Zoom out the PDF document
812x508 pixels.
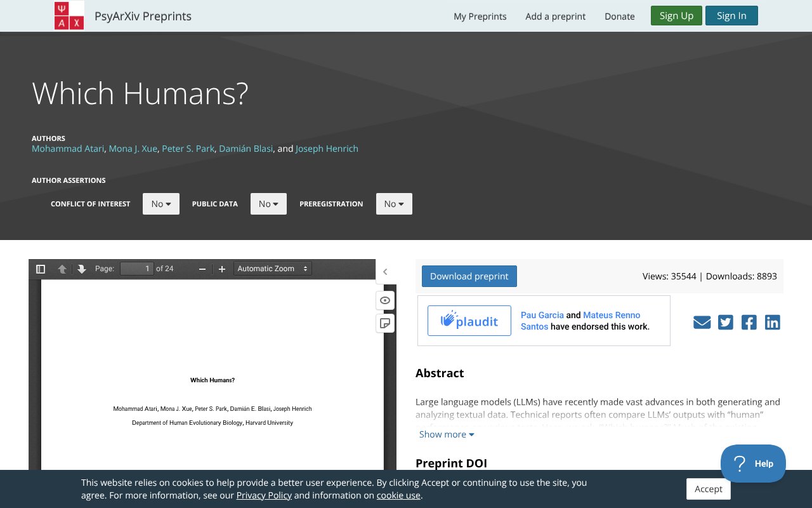(x=202, y=269)
